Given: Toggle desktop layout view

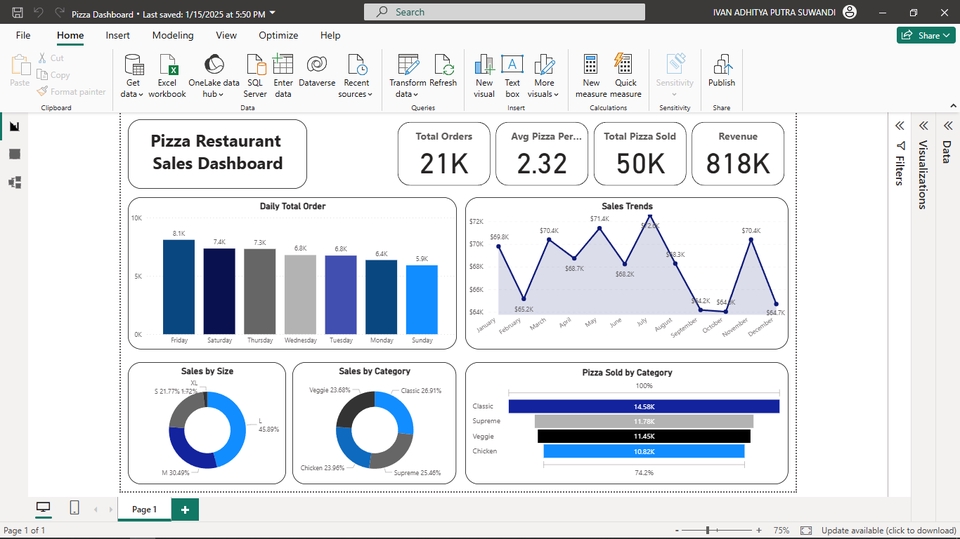Looking at the screenshot, I should pos(43,509).
